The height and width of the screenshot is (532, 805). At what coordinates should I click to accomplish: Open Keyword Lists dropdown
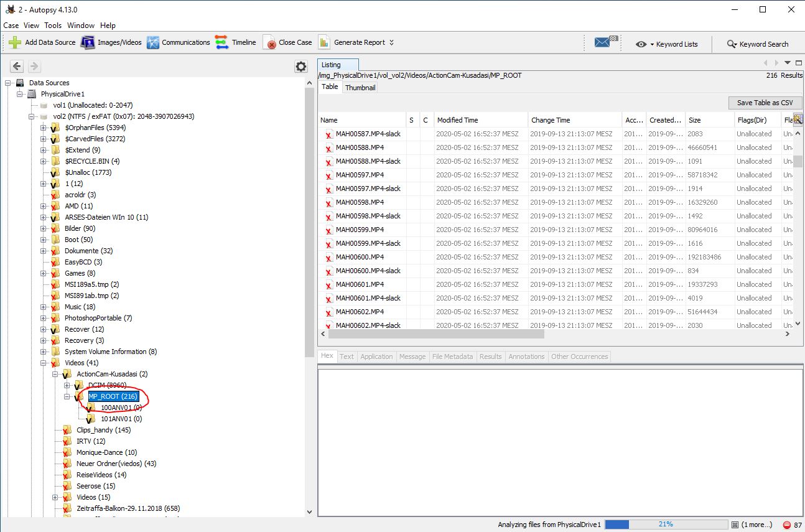pos(666,44)
